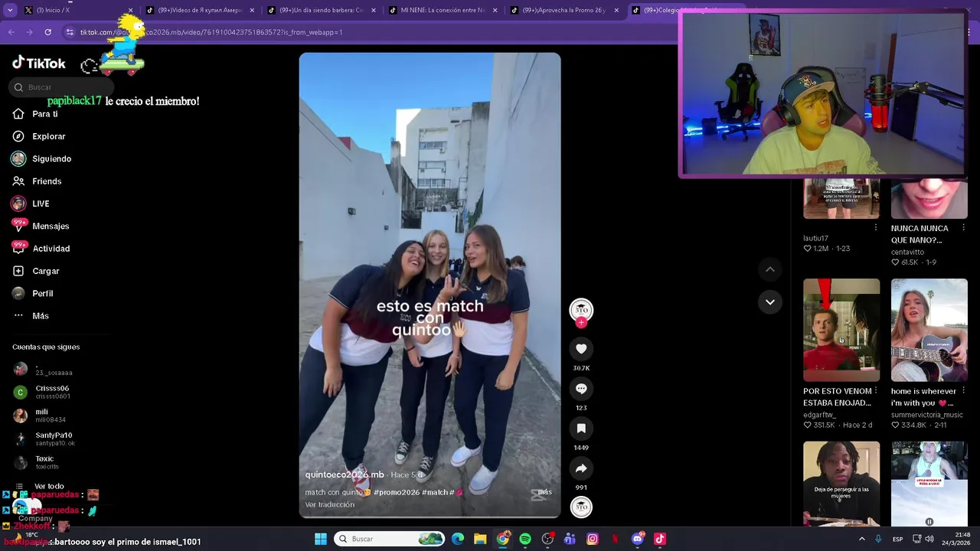
Task: Open site information icon in address bar
Action: pyautogui.click(x=70, y=32)
